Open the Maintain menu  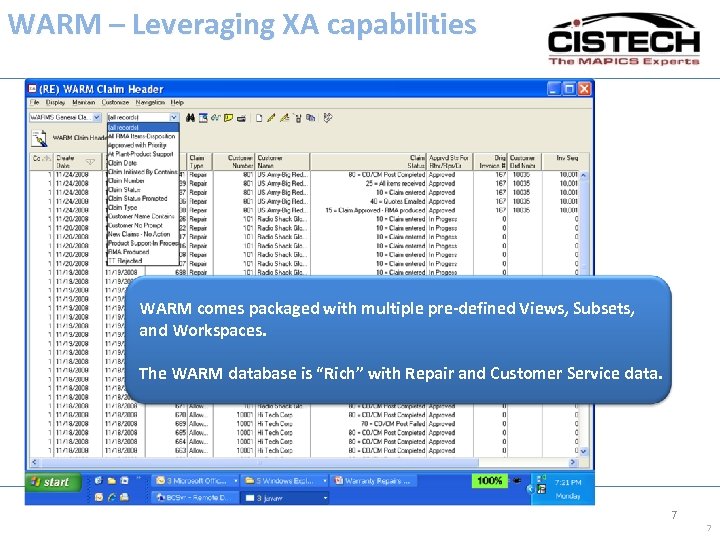click(84, 102)
